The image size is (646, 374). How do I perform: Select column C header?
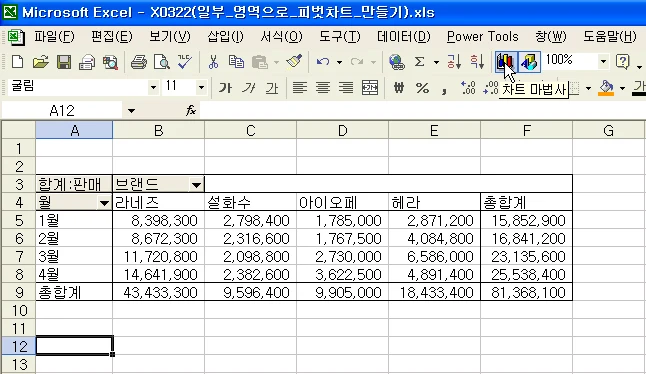tap(250, 130)
